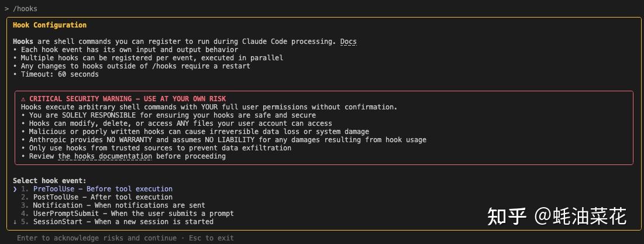
Task: Click the Hook Configuration panel title
Action: [50, 25]
